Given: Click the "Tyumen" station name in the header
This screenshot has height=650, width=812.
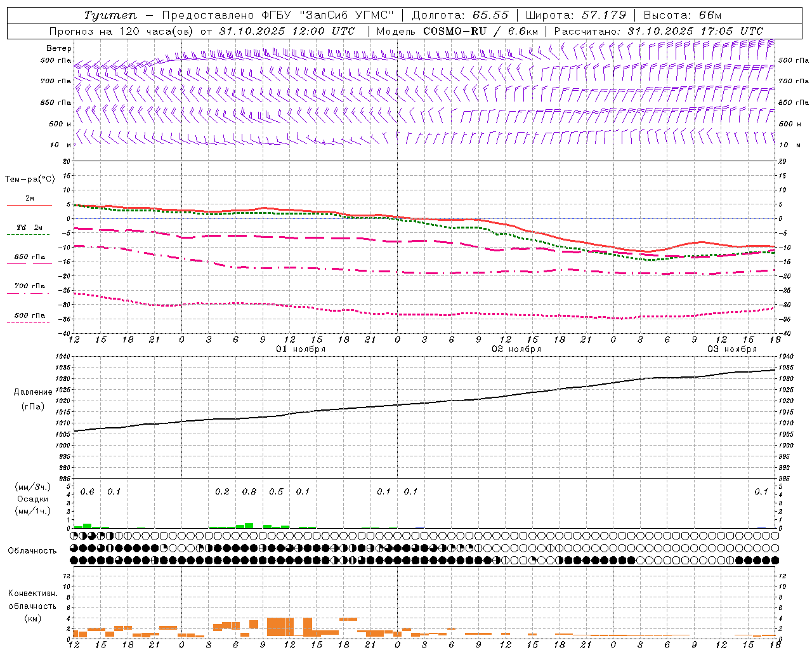Looking at the screenshot, I should pos(110,15).
